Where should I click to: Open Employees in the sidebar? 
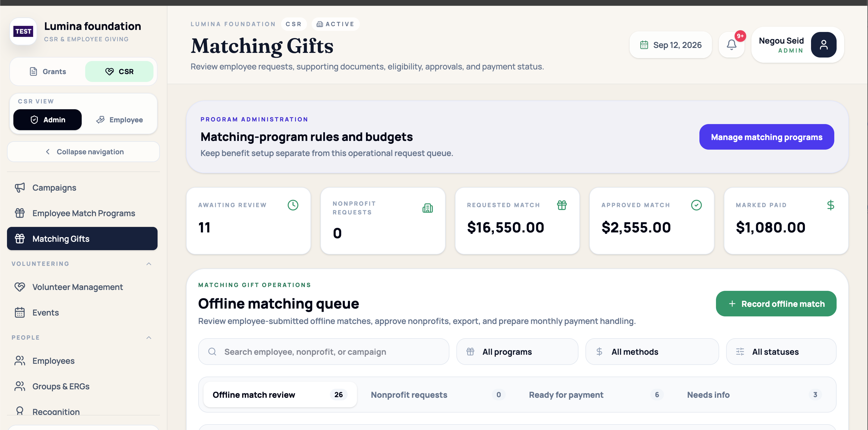(x=82, y=361)
